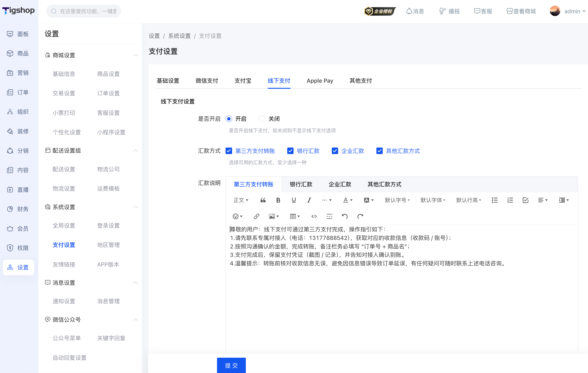Screen dimensions: 588x373
Task: Open 订单 in the sidebar
Action: pos(18,92)
